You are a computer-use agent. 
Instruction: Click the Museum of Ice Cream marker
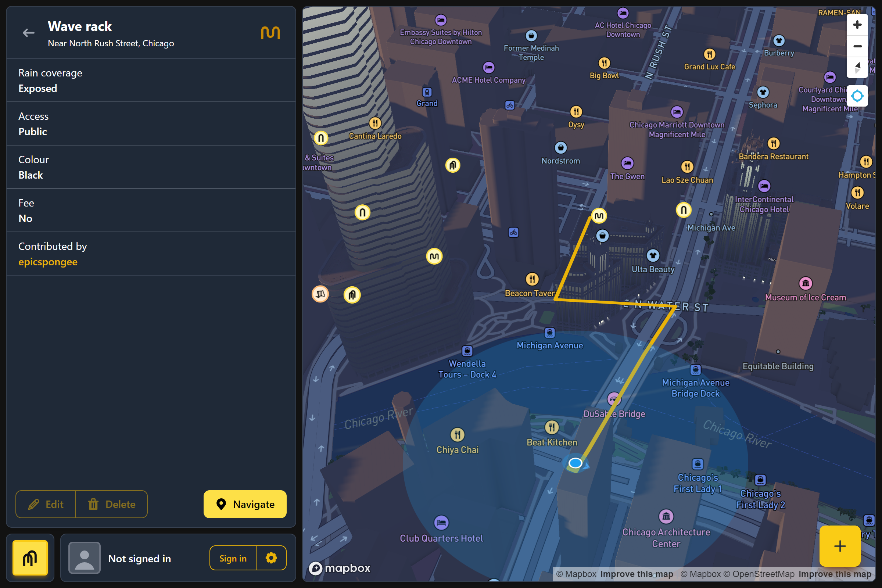tap(806, 283)
